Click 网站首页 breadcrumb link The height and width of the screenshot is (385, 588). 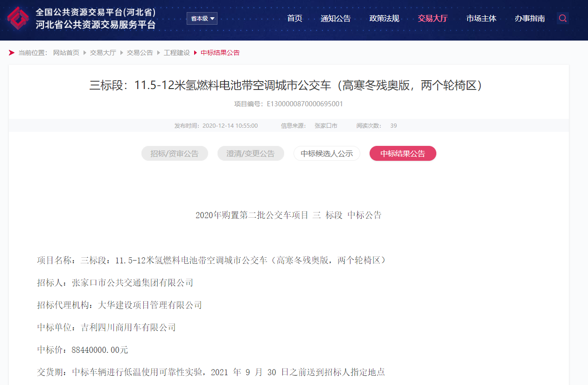click(x=66, y=53)
